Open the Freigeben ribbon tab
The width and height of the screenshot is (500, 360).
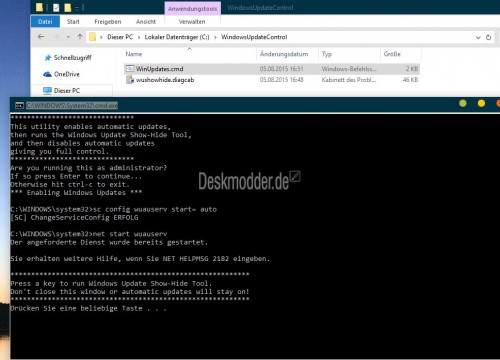click(x=108, y=22)
